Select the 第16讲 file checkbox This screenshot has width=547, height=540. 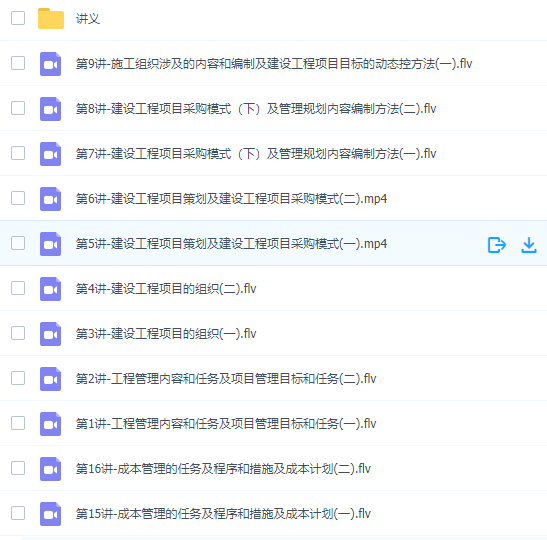point(18,468)
